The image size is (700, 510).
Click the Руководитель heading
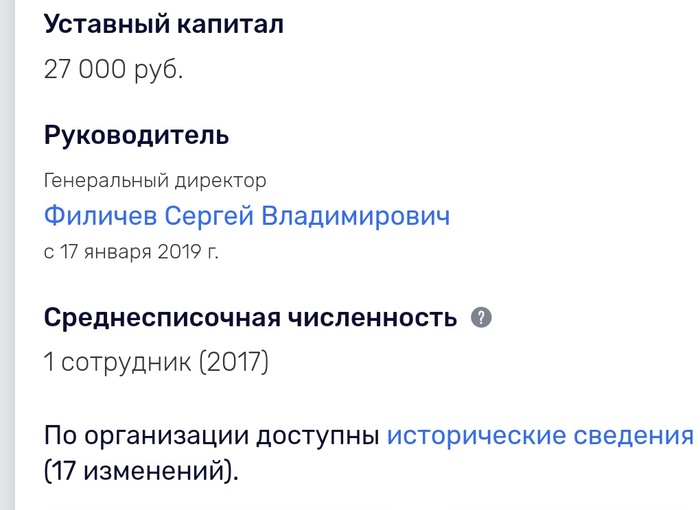tap(137, 135)
